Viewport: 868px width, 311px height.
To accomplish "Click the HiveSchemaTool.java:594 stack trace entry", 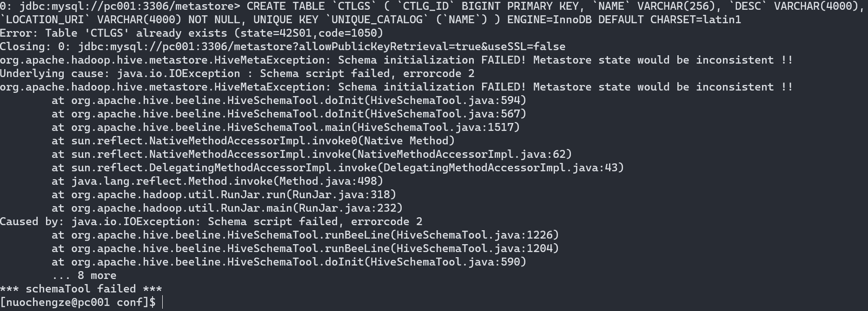I will tap(289, 101).
